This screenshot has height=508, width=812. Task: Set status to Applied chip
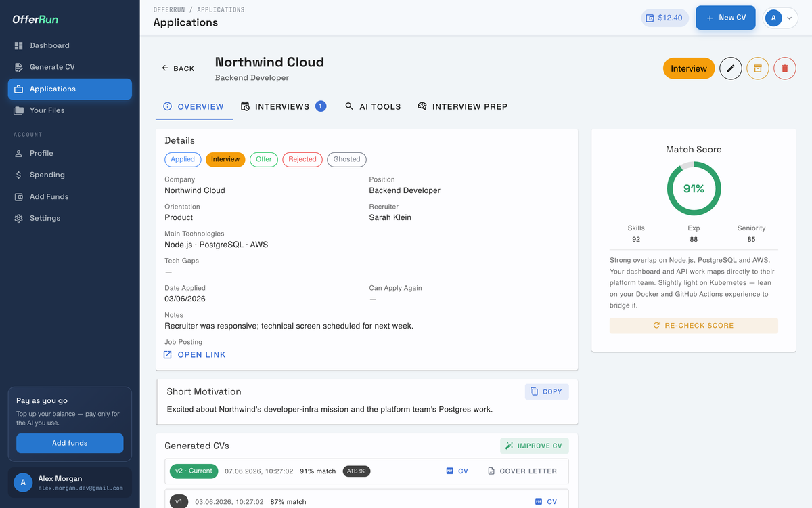point(183,159)
